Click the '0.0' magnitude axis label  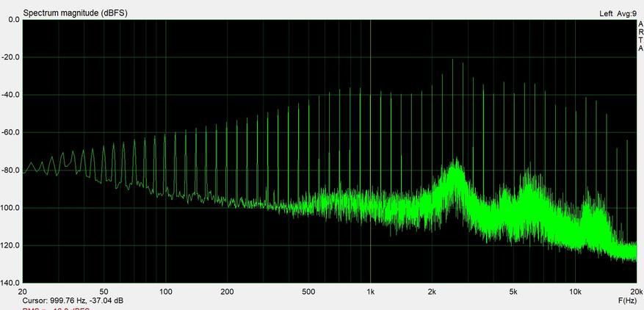(15, 20)
